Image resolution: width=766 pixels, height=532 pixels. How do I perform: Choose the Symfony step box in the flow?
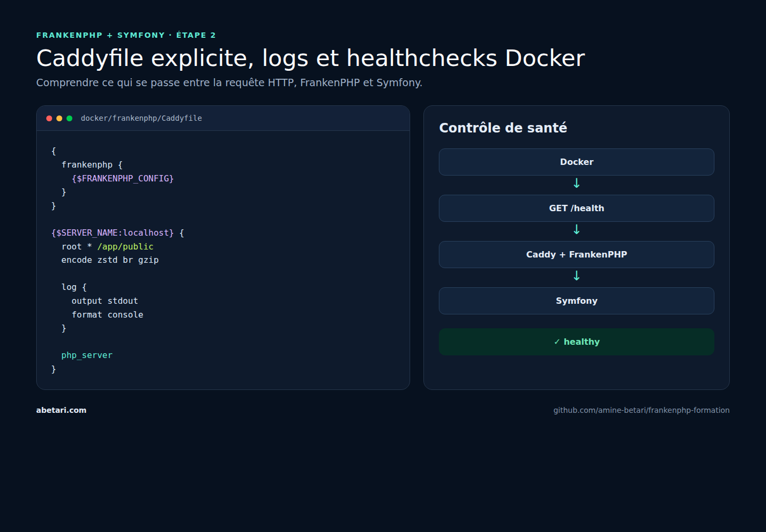click(x=577, y=301)
